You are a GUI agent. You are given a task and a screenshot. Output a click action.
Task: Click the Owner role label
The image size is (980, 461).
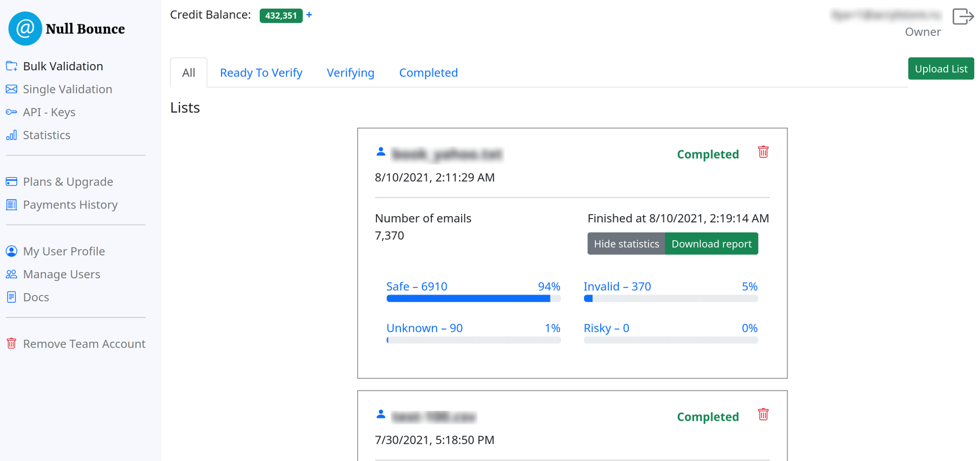pos(923,32)
